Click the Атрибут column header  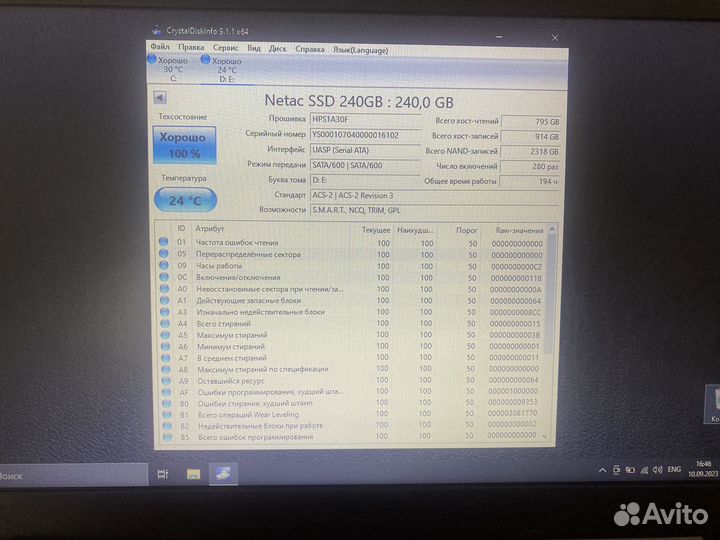tap(209, 228)
